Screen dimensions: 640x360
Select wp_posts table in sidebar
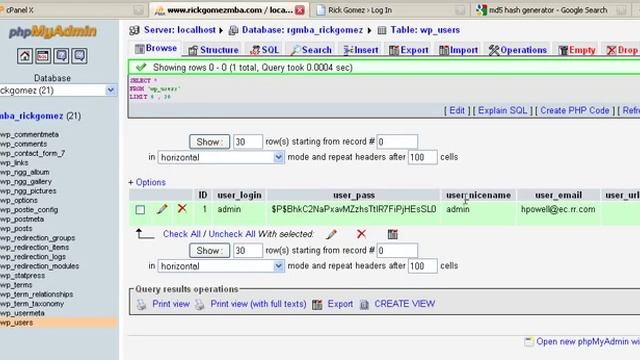(x=16, y=229)
